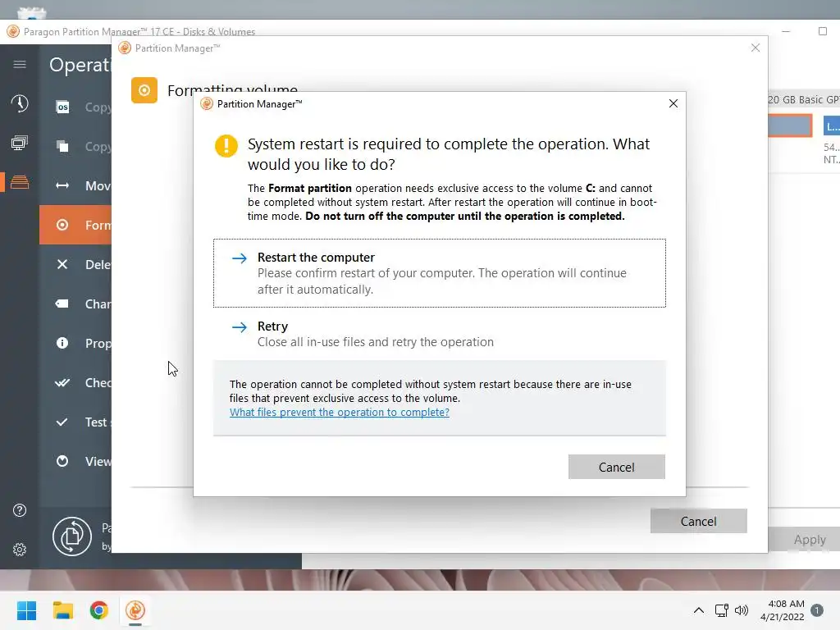Image resolution: width=840 pixels, height=630 pixels.
Task: Cancel the restart prompt dialog
Action: [x=617, y=467]
